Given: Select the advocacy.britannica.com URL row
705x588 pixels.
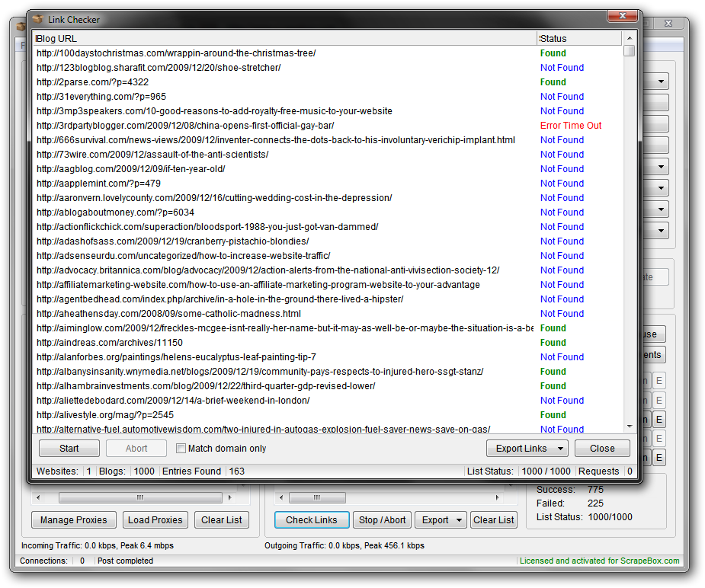Looking at the screenshot, I should 327,270.
